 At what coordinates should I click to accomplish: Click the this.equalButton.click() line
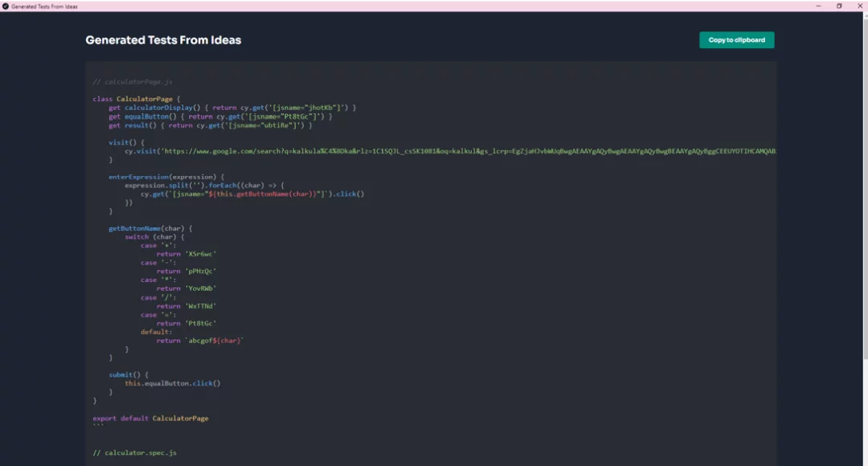(172, 383)
